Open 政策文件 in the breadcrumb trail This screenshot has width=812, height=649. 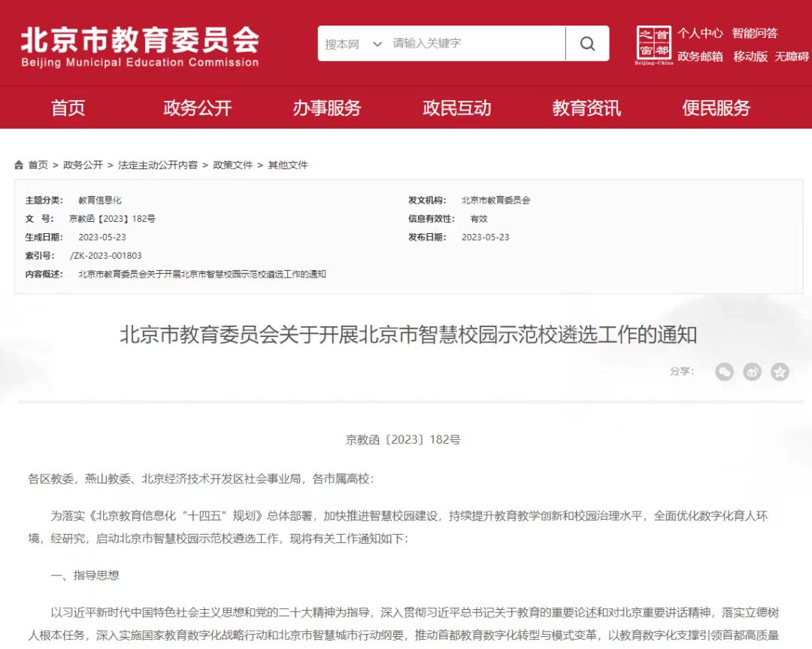[x=233, y=164]
